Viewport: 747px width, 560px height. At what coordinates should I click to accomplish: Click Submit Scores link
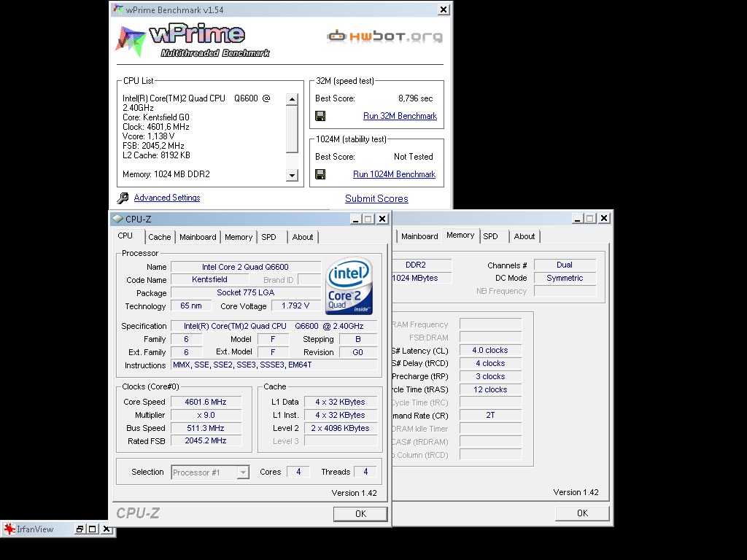click(x=376, y=198)
